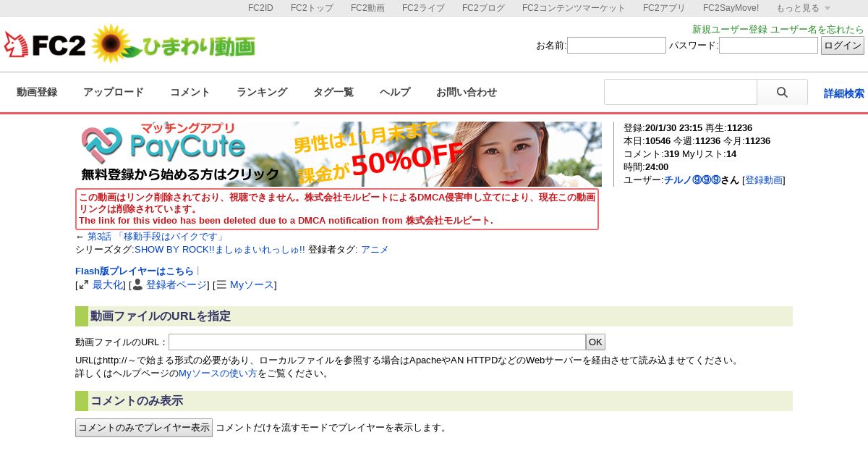Click コメントのみでプレイヤー表示 button

(x=144, y=428)
